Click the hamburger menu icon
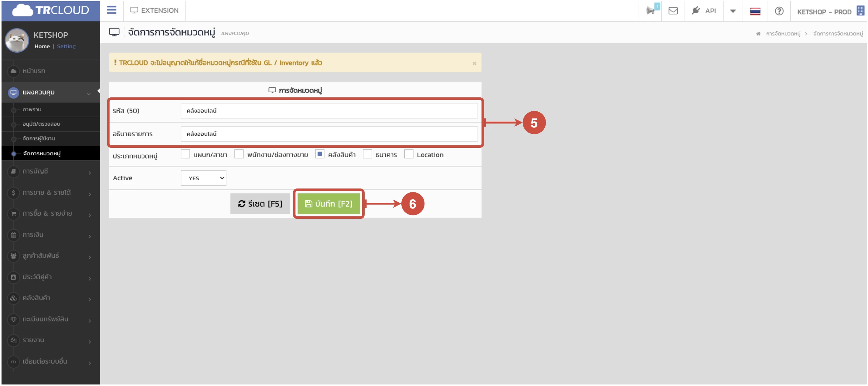The width and height of the screenshot is (868, 386). click(111, 10)
